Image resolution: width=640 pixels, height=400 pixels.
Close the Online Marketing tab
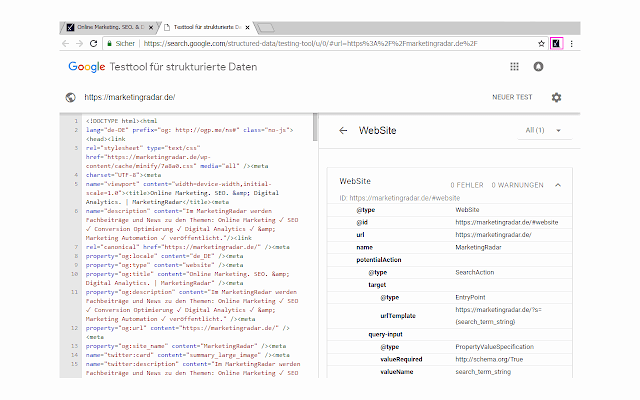pyautogui.click(x=151, y=28)
